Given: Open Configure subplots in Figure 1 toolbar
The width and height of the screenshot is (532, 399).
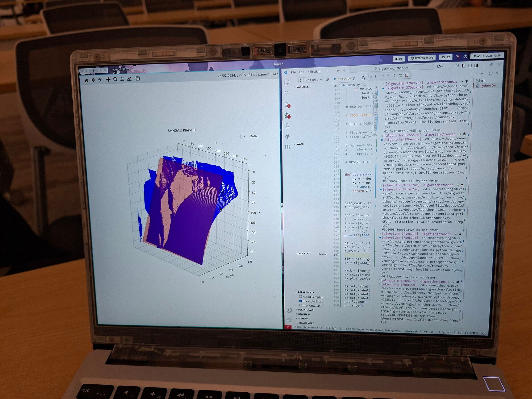Looking at the screenshot, I should (x=122, y=79).
